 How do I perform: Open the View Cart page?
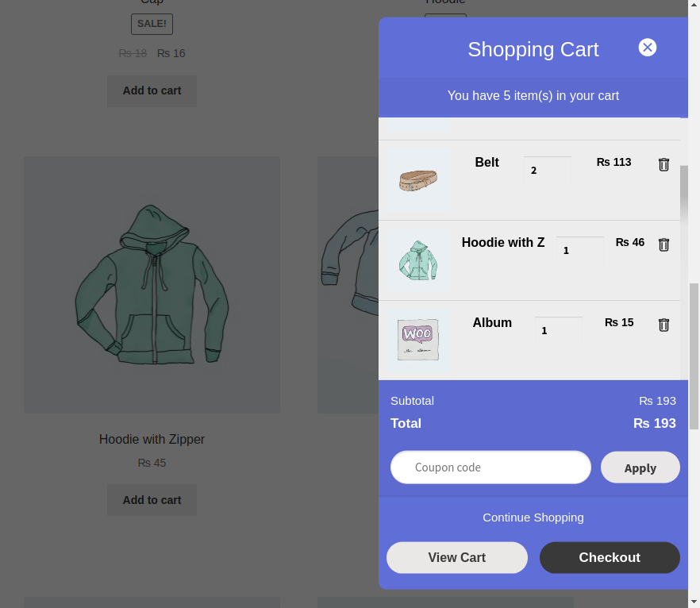coord(456,557)
